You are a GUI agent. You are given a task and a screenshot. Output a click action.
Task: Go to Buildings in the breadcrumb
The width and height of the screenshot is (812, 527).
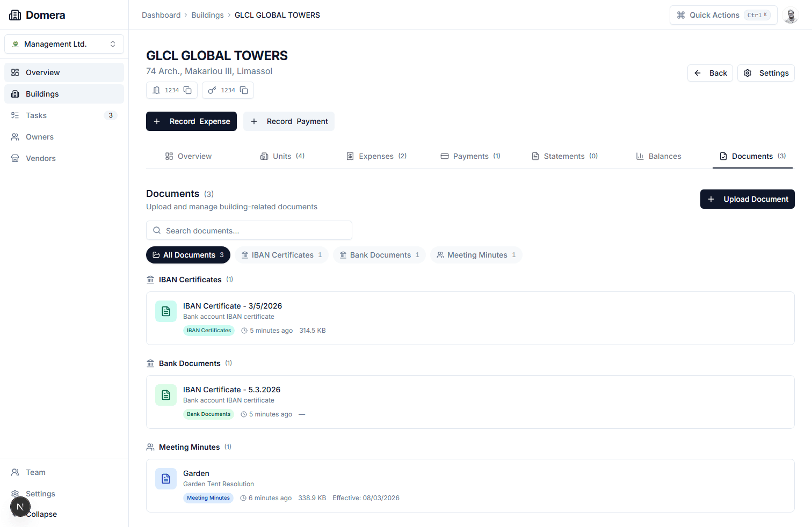[x=207, y=15]
